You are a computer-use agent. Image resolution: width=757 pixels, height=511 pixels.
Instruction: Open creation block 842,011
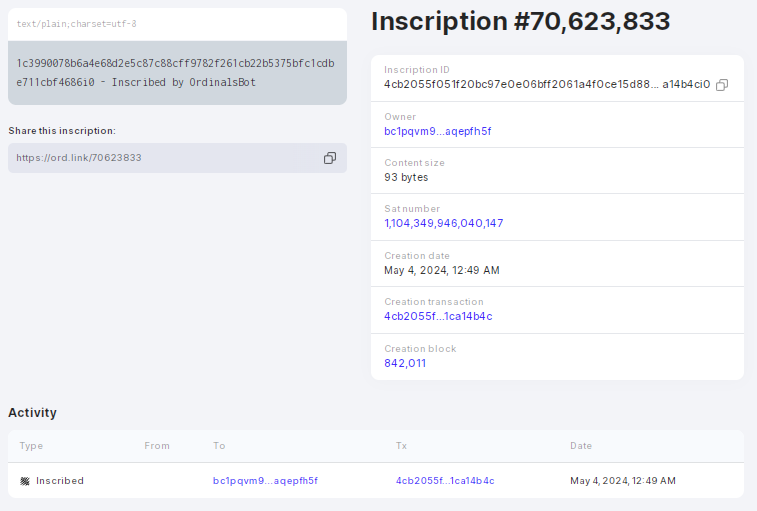click(405, 363)
